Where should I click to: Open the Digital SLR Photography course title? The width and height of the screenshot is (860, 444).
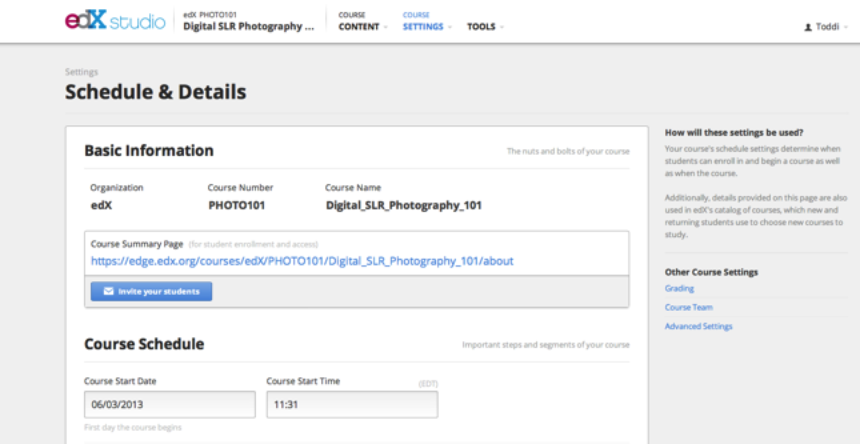pyautogui.click(x=248, y=27)
